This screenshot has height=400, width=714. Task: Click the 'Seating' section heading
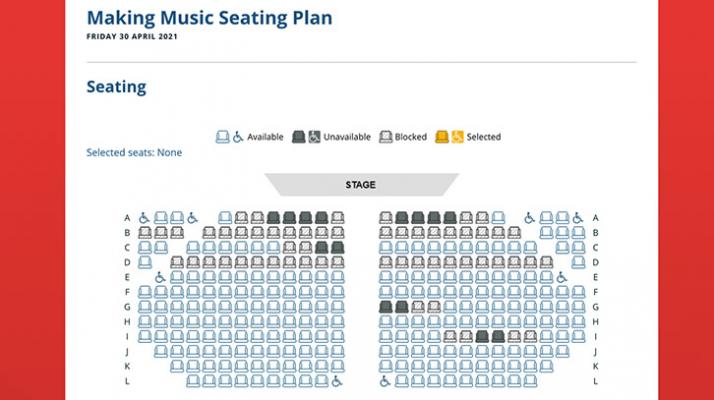tap(116, 87)
